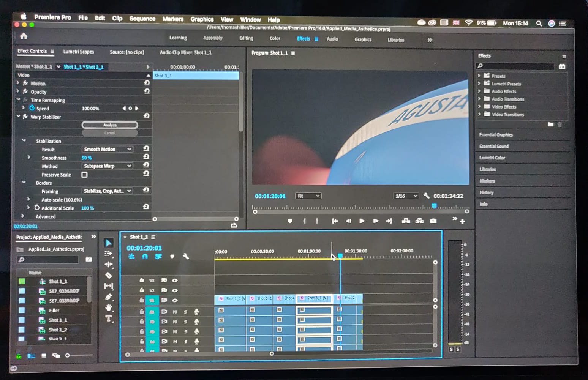Toggle V3 track output eye

175,281
